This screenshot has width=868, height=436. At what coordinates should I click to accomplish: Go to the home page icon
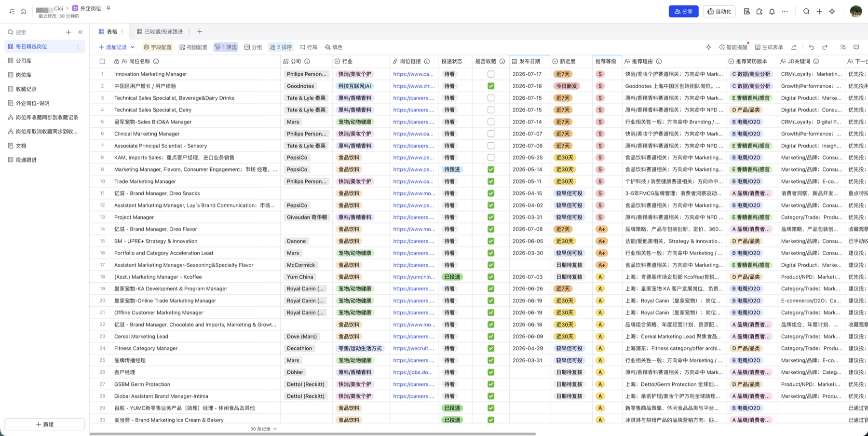click(23, 11)
